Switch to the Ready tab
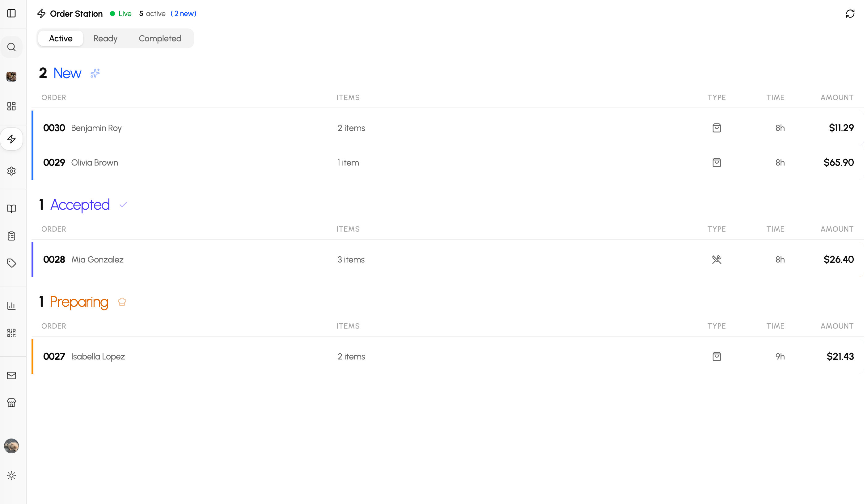The image size is (867, 504). (105, 39)
